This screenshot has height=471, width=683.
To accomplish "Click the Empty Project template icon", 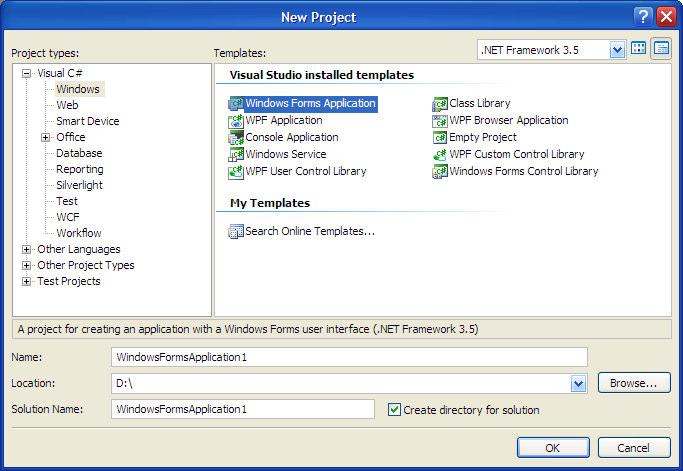I will (440, 138).
